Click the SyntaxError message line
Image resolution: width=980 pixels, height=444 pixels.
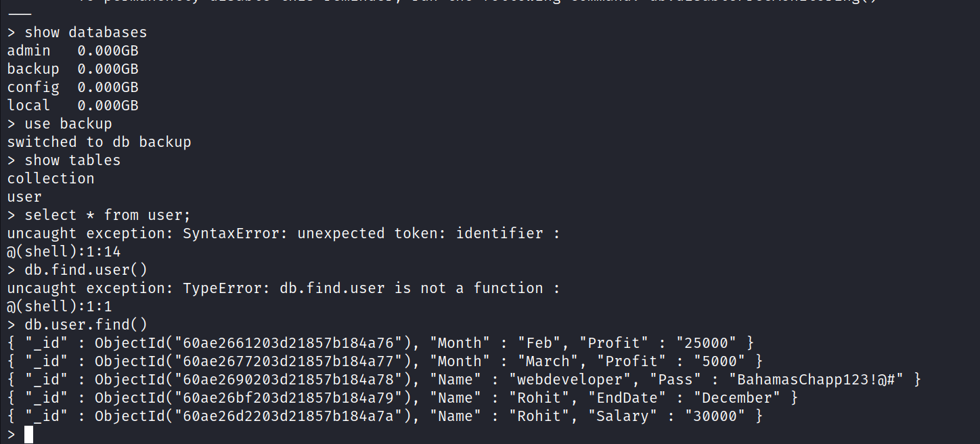tap(284, 234)
